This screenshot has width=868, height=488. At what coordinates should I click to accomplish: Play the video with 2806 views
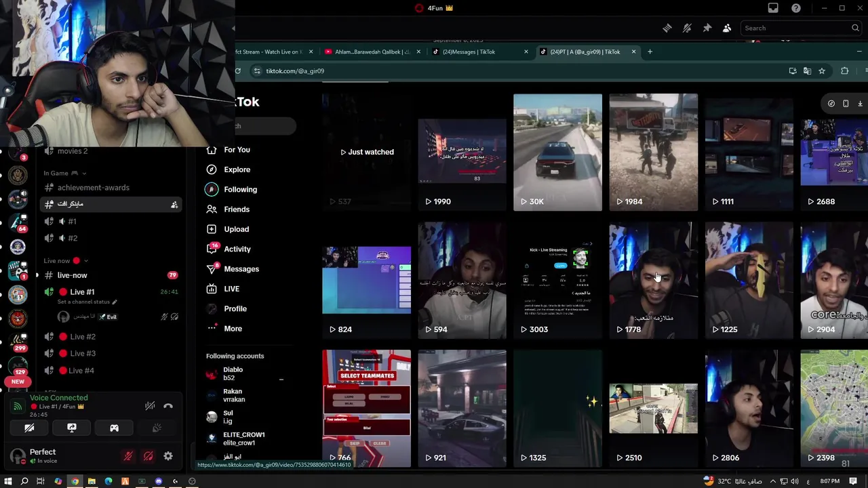coord(749,408)
